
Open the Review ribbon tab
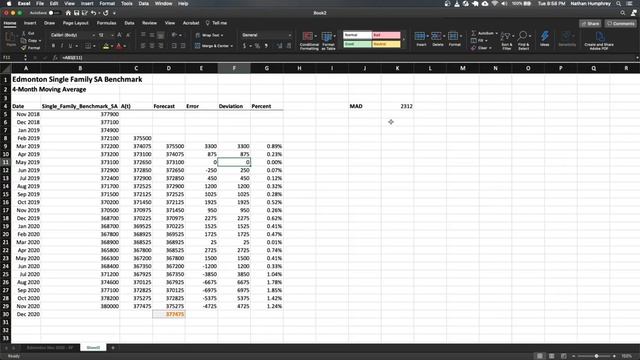click(x=149, y=23)
